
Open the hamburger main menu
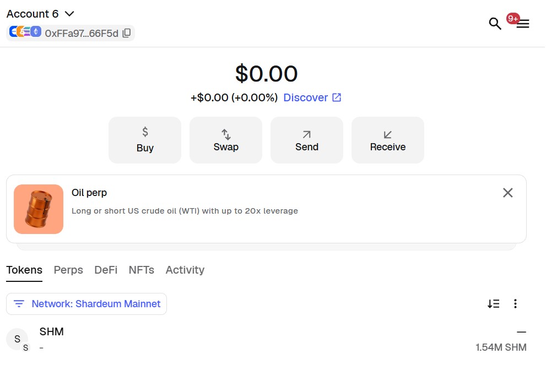pyautogui.click(x=523, y=24)
